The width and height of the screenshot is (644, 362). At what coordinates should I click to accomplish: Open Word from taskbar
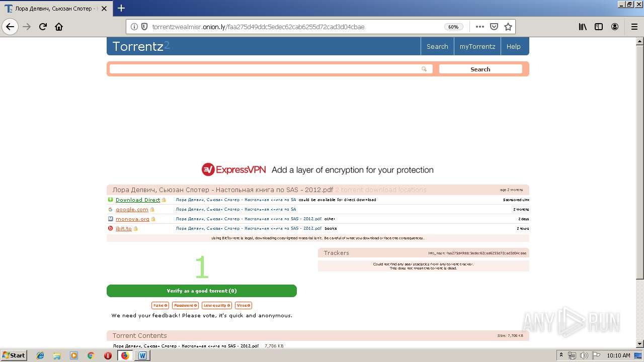142,355
